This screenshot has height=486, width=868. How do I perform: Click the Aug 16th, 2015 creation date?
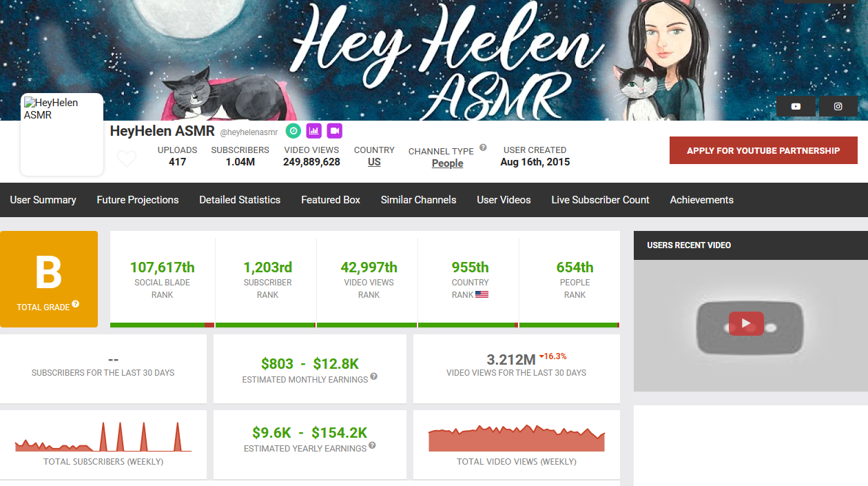point(535,162)
